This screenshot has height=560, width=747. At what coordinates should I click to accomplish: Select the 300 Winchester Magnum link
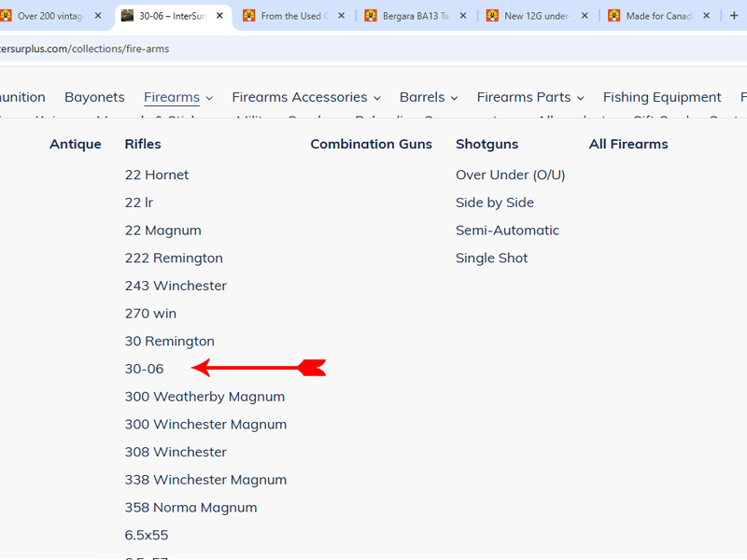pyautogui.click(x=205, y=425)
